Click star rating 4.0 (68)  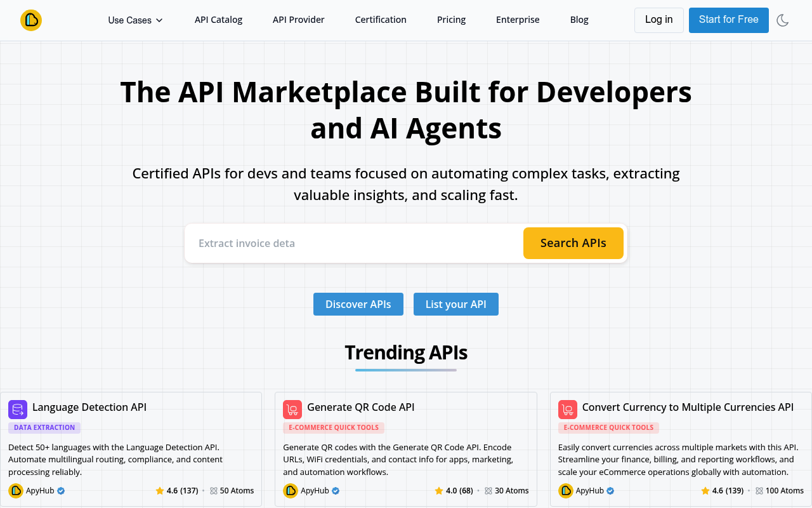pos(454,491)
